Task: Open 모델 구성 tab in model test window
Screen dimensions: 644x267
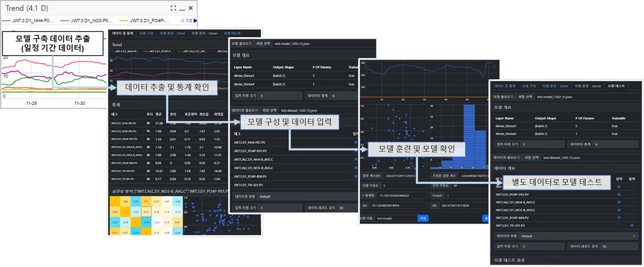Action: (529, 86)
